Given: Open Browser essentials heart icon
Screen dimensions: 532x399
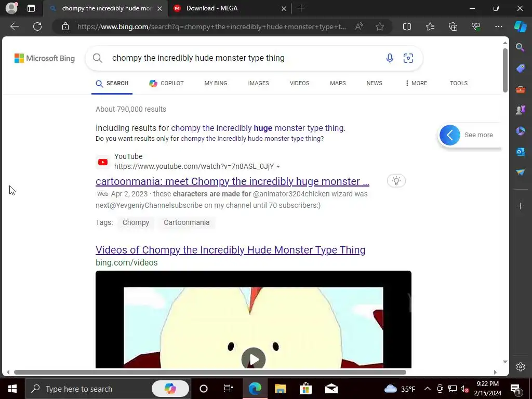Looking at the screenshot, I should click(x=476, y=26).
